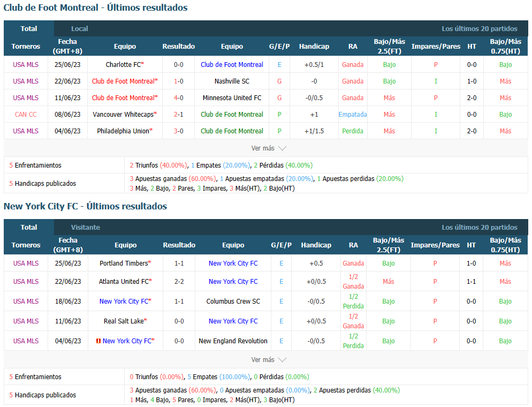Image resolution: width=532 pixels, height=407 pixels.
Task: Click the 18/06/23 date cell
Action: click(68, 301)
